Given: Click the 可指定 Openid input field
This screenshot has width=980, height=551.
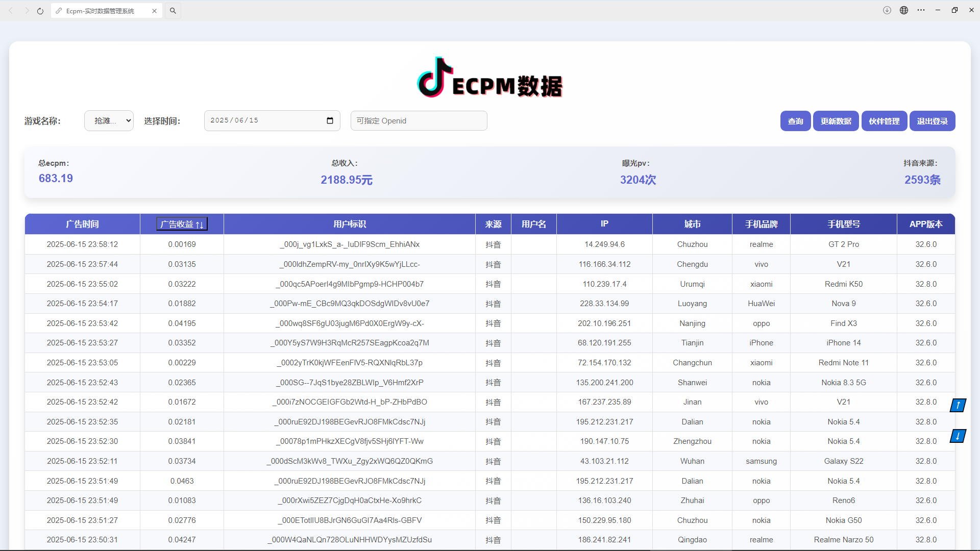Looking at the screenshot, I should (419, 120).
